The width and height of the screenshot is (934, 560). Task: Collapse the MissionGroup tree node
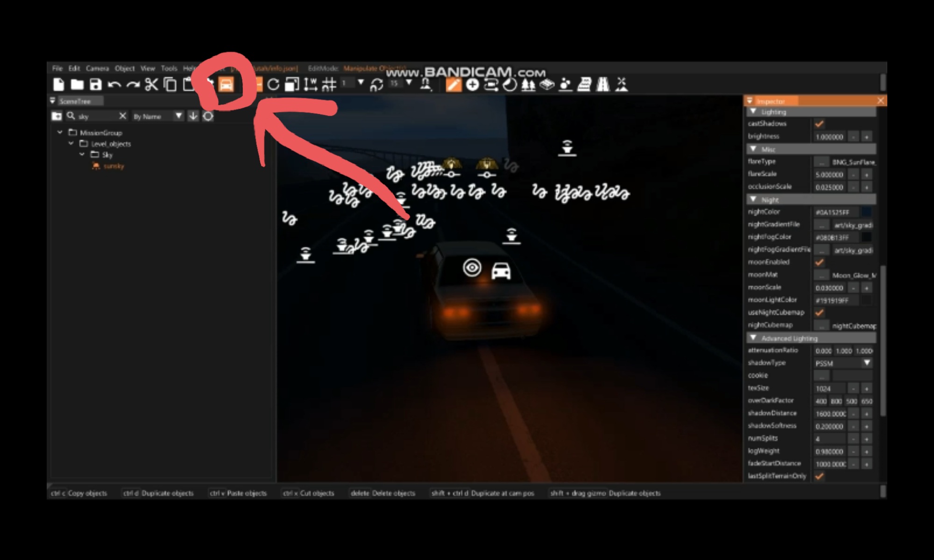60,133
